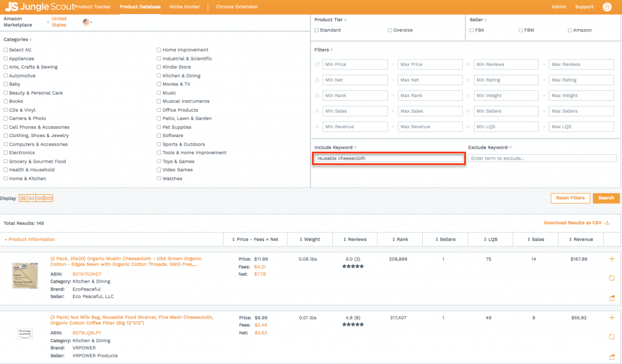Image resolution: width=622 pixels, height=364 pixels.
Task: Click the Seller info icon
Action: click(x=485, y=20)
